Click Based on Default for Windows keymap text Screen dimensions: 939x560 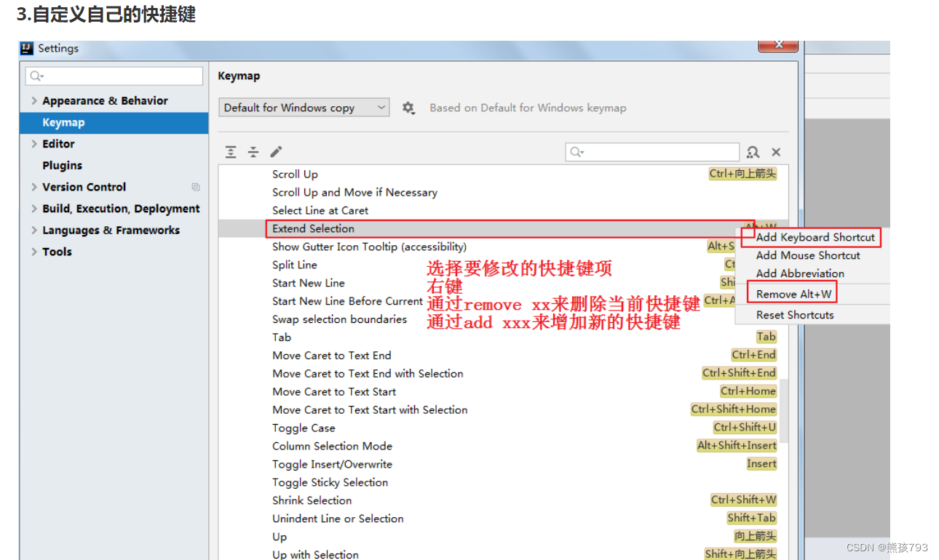click(x=528, y=108)
